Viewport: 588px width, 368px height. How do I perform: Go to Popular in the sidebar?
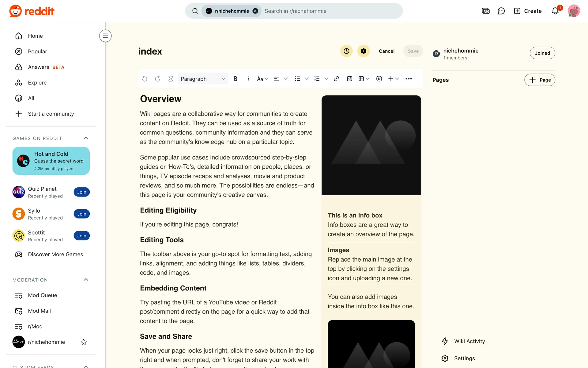[x=37, y=52]
